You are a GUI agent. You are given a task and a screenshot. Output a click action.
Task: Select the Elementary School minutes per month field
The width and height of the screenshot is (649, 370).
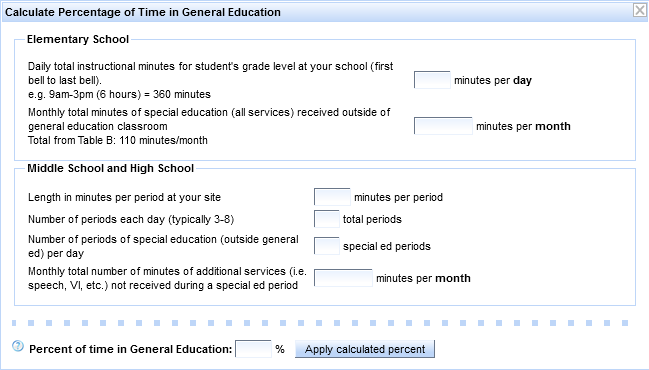pyautogui.click(x=443, y=126)
